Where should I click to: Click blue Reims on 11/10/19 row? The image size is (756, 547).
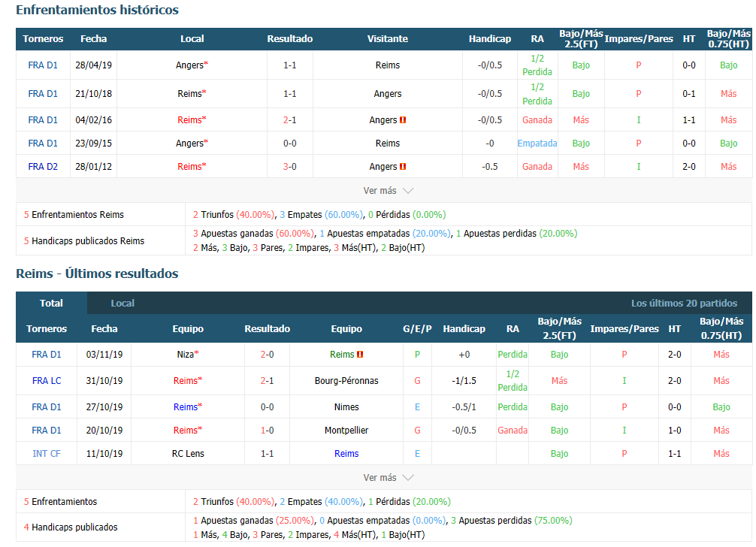tap(346, 454)
